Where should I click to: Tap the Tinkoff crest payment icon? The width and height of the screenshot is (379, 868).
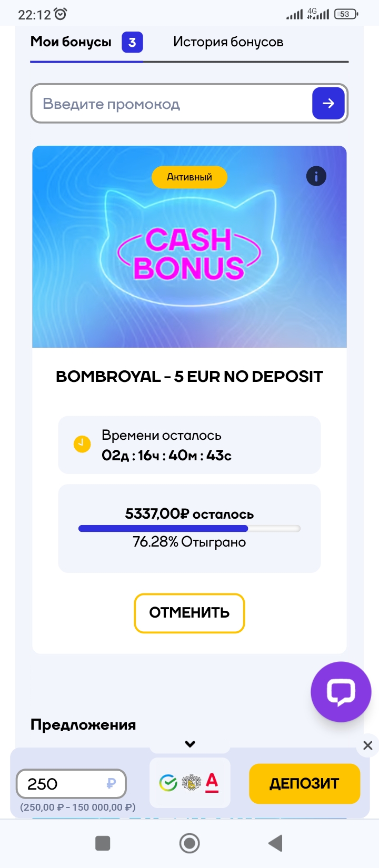point(191,783)
